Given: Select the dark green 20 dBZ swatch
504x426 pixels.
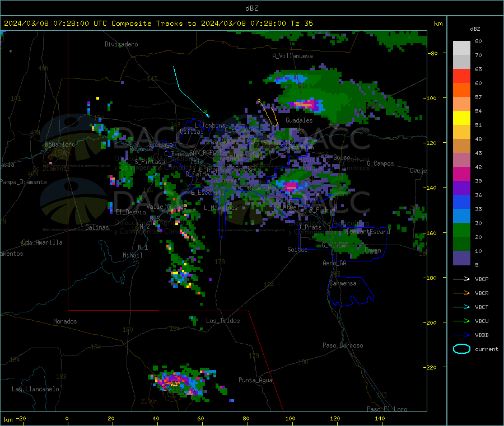Looking at the screenshot, I should click(461, 244).
